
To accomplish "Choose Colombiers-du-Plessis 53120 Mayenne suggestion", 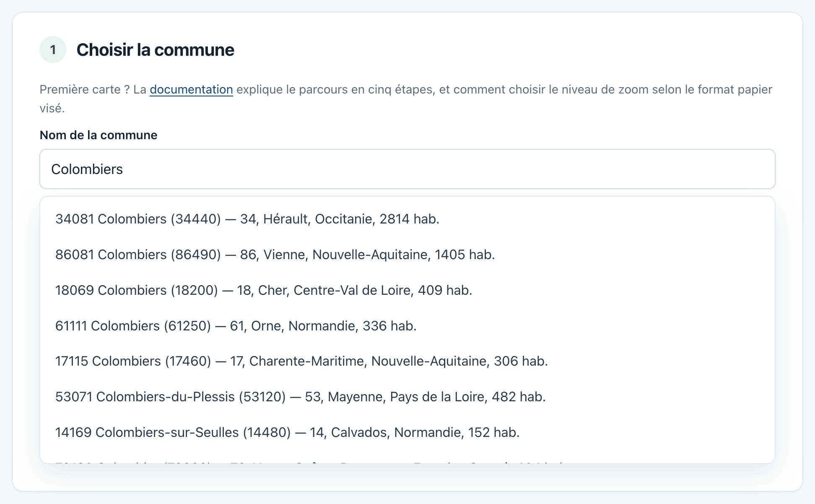I will [407, 397].
